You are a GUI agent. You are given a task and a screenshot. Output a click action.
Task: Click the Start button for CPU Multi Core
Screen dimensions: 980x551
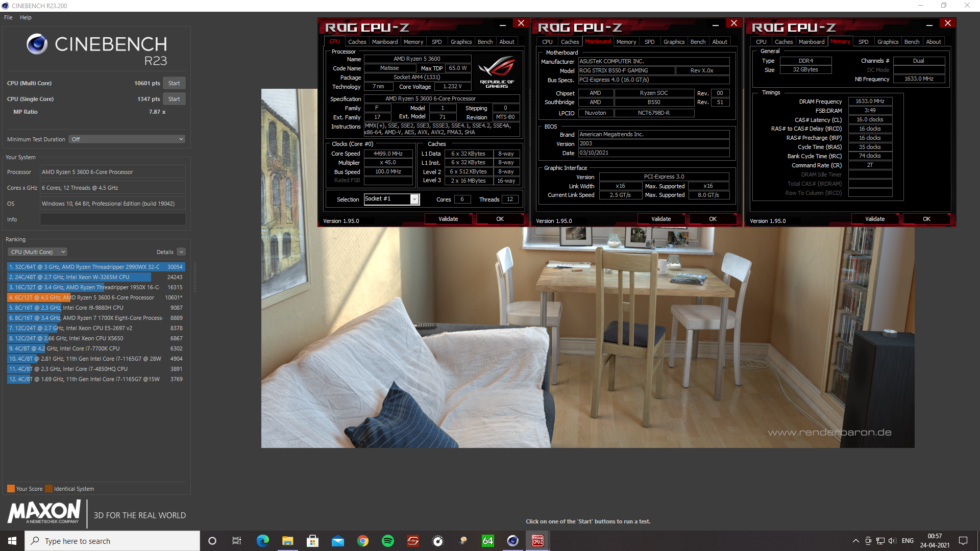[174, 83]
